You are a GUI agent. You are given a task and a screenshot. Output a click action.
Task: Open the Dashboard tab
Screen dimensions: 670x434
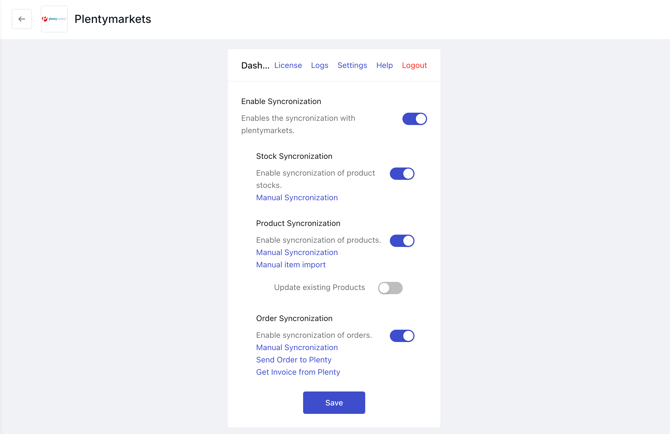pos(255,65)
